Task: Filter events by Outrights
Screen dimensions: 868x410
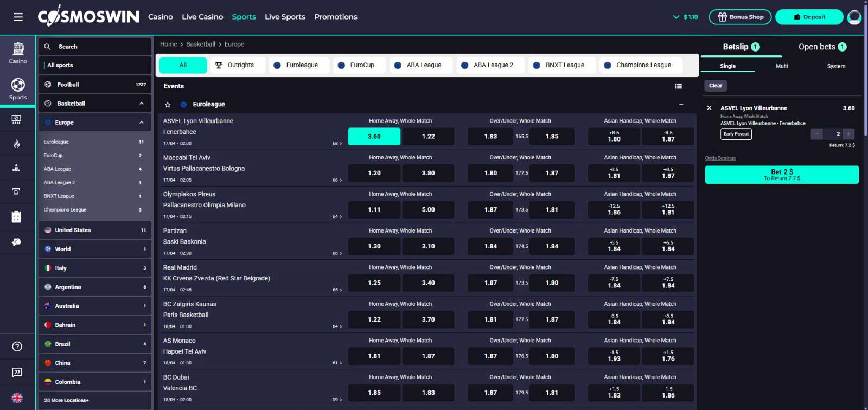Action: pyautogui.click(x=238, y=65)
